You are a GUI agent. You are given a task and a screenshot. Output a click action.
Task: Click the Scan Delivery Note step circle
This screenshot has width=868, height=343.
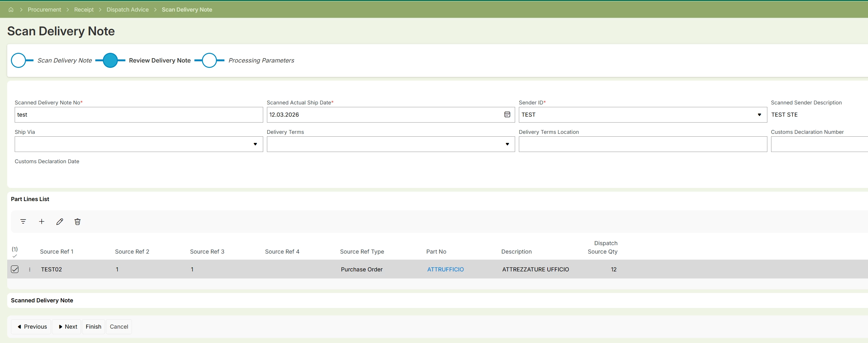18,60
